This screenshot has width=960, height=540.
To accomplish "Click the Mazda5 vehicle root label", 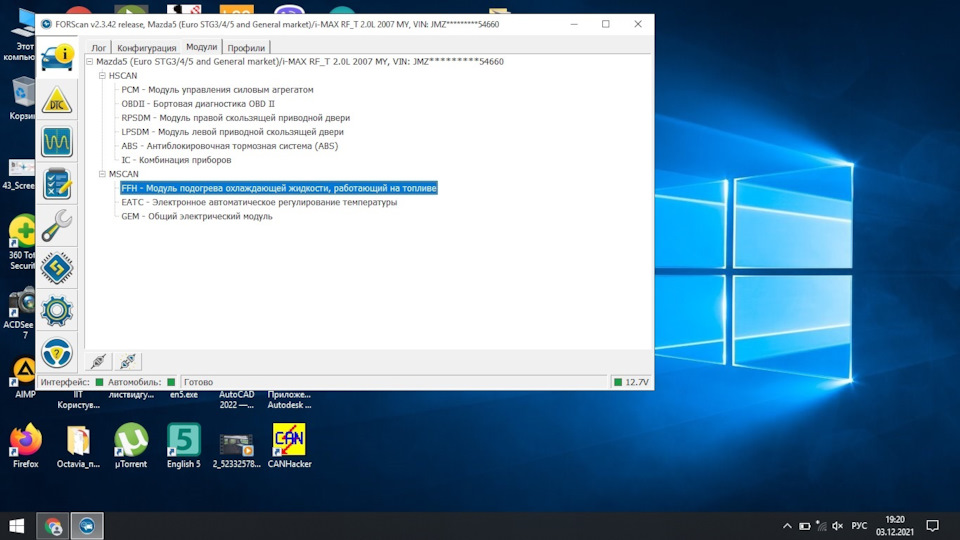I will (x=300, y=61).
